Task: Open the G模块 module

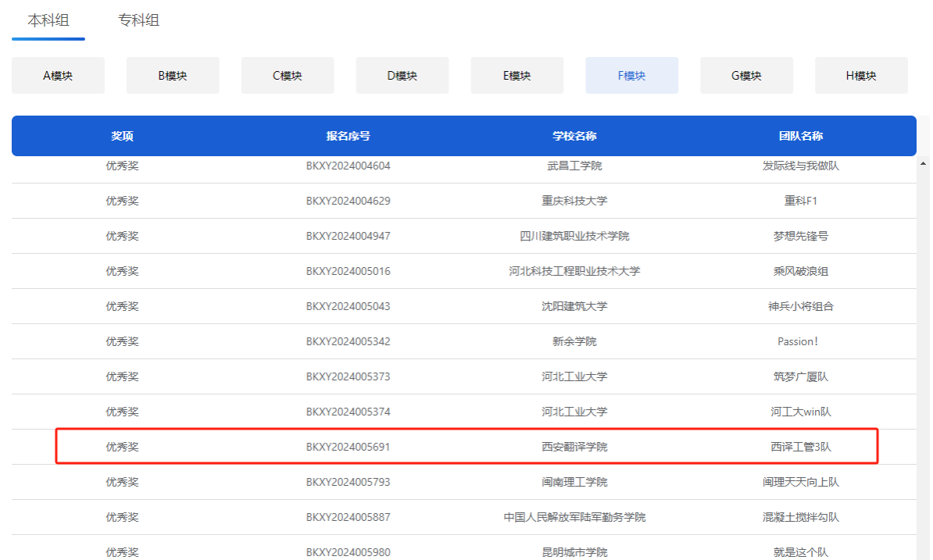Action: pyautogui.click(x=746, y=76)
